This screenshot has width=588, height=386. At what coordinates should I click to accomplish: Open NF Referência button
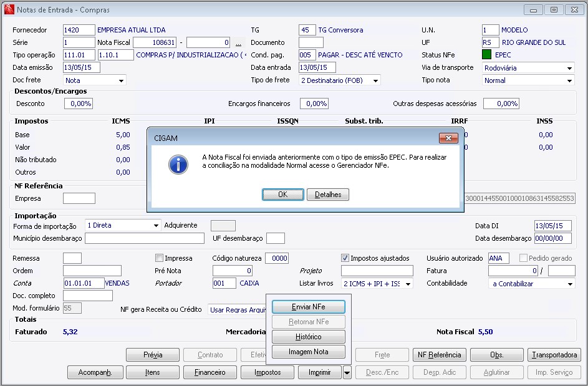click(439, 355)
